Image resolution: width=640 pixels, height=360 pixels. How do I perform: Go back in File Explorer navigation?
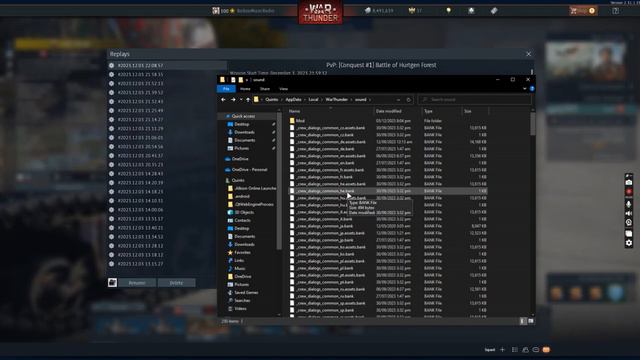coord(223,100)
